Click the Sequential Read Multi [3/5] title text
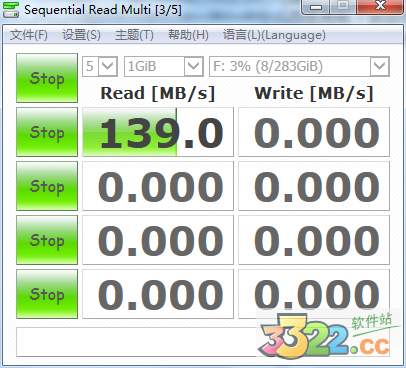The height and width of the screenshot is (368, 406). click(x=103, y=10)
